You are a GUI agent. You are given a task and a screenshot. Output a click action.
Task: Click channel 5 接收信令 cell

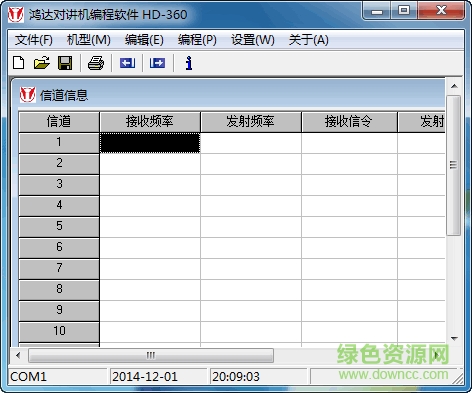[x=349, y=227]
